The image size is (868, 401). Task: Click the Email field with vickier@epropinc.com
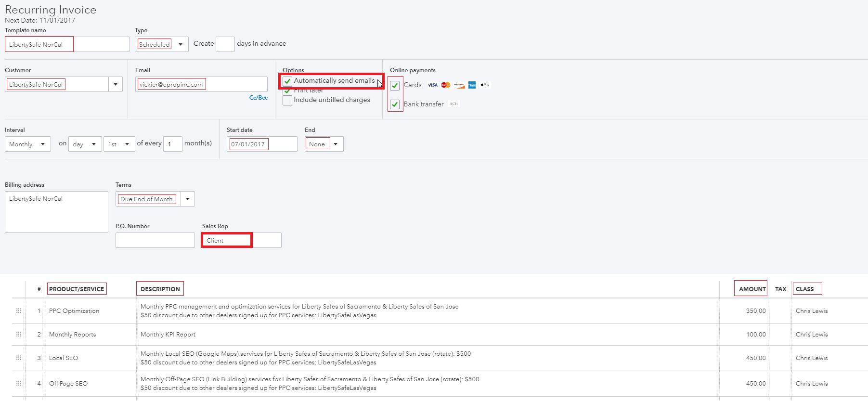click(x=201, y=84)
